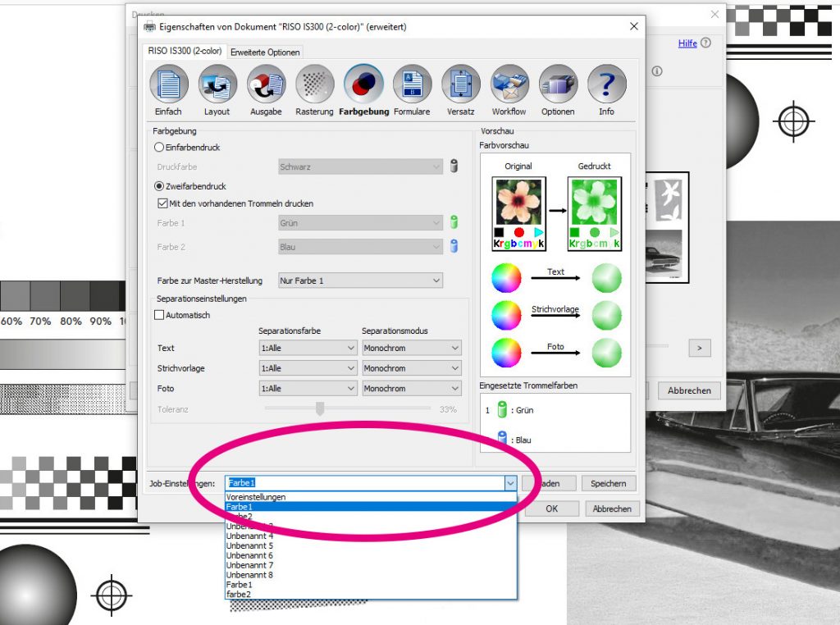Choose Unbenannt 5 from the job list
840x625 pixels.
pyautogui.click(x=371, y=545)
